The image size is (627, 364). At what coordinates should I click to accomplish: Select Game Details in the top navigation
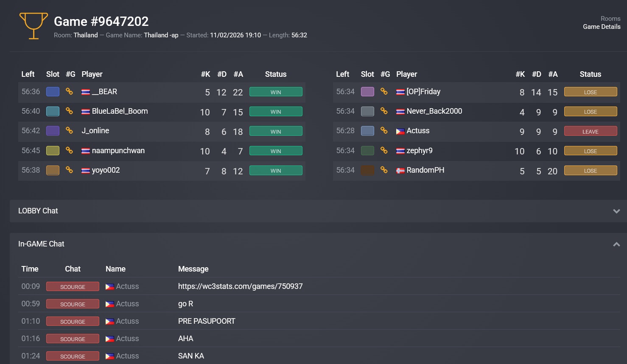tap(601, 27)
